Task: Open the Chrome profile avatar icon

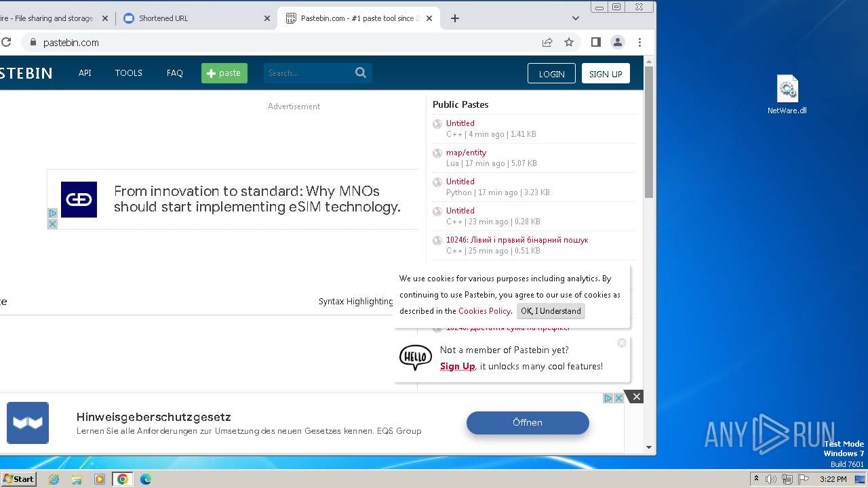Action: [618, 42]
